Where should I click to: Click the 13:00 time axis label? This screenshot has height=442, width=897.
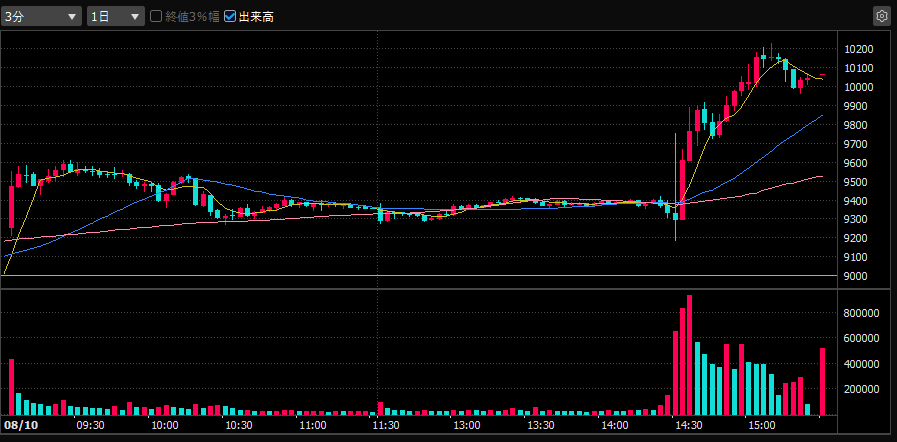tap(467, 425)
